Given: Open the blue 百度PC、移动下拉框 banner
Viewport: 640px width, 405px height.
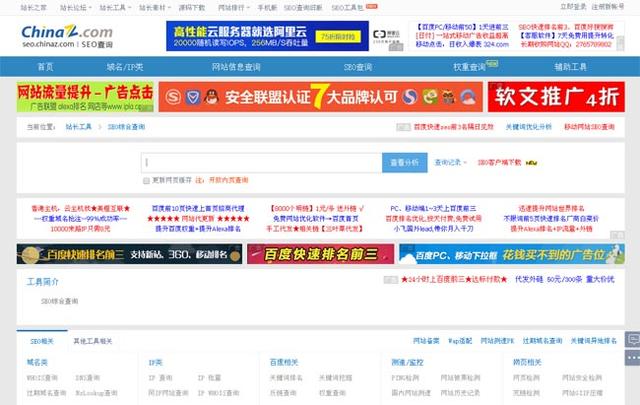Looking at the screenshot, I should [512, 254].
